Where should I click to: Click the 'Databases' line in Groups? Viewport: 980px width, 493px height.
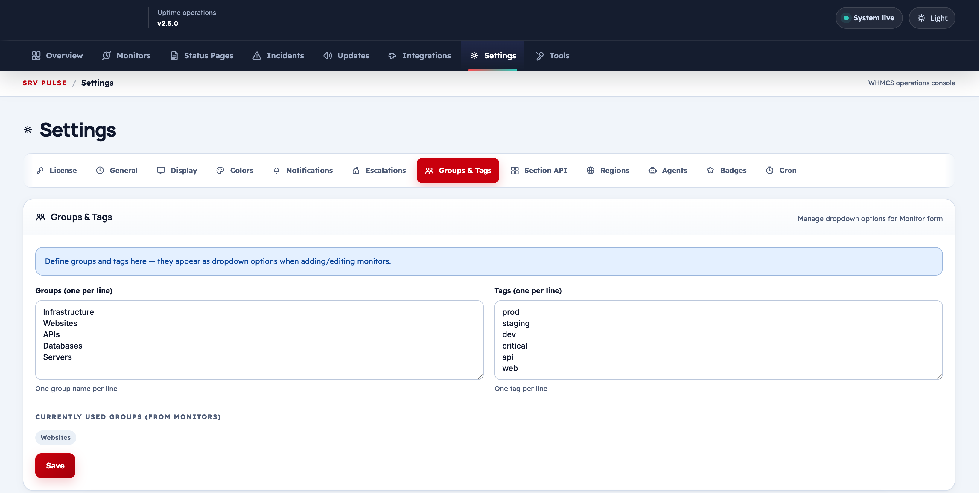[63, 346]
